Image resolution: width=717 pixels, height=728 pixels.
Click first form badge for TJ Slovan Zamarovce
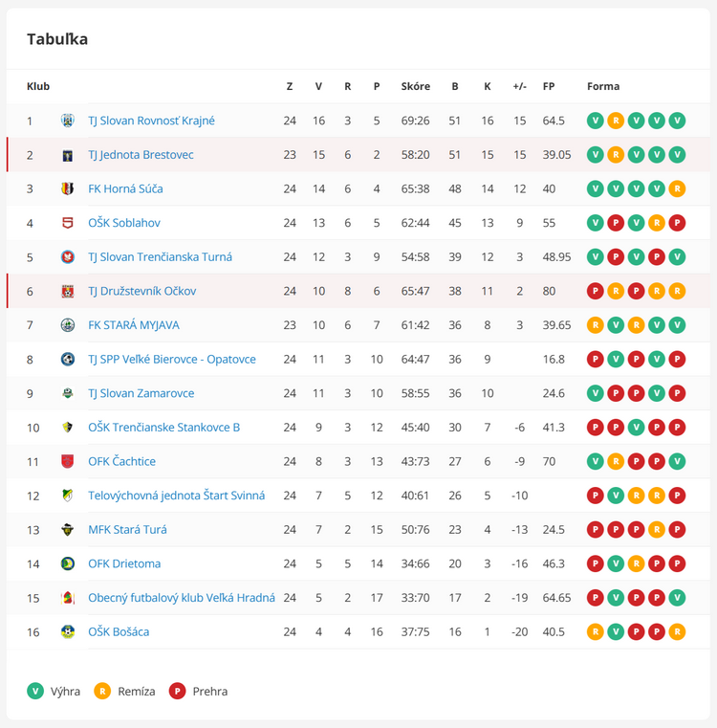[595, 393]
